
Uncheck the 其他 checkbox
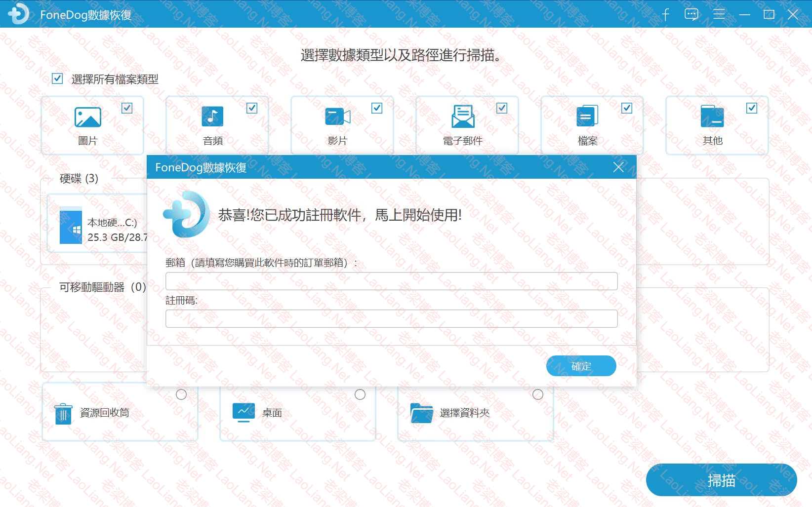point(752,108)
